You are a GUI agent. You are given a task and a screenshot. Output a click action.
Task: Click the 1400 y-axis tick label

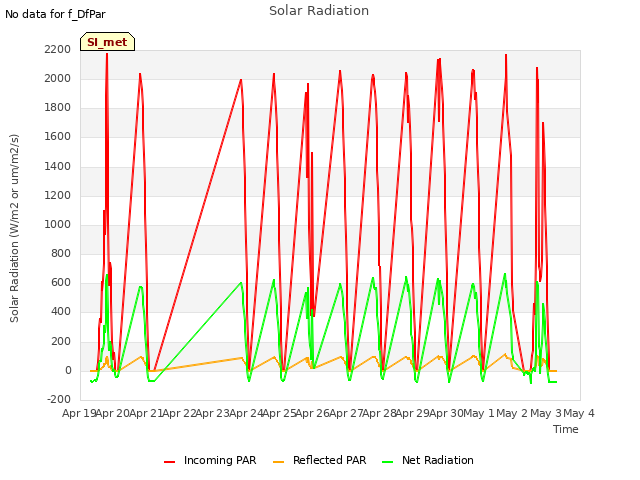tap(58, 166)
